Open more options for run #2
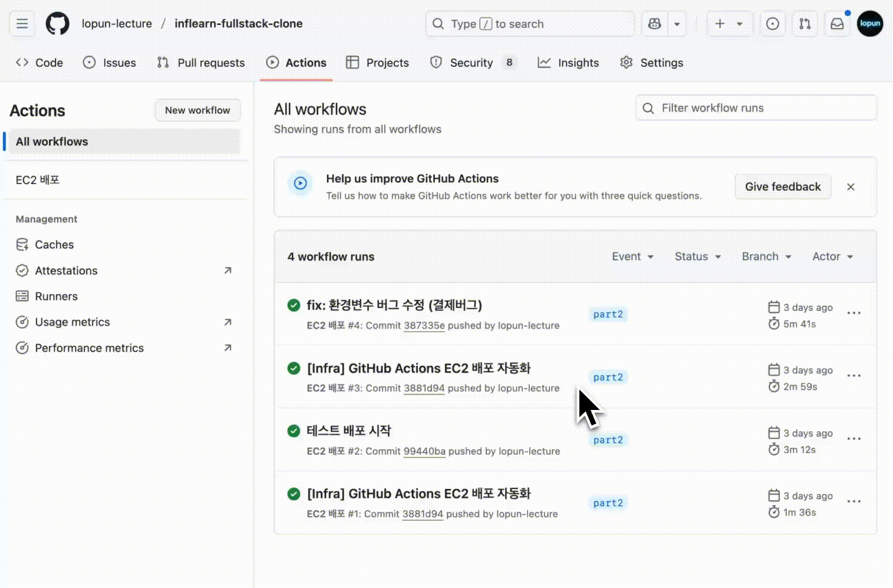This screenshot has width=893, height=588. pos(854,439)
